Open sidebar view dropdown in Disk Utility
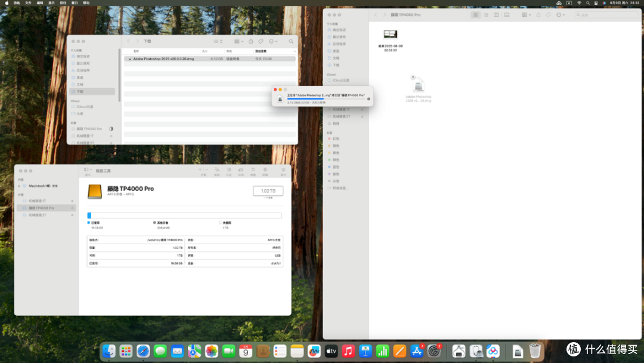Image resolution: width=644 pixels, height=363 pixels. [x=88, y=170]
